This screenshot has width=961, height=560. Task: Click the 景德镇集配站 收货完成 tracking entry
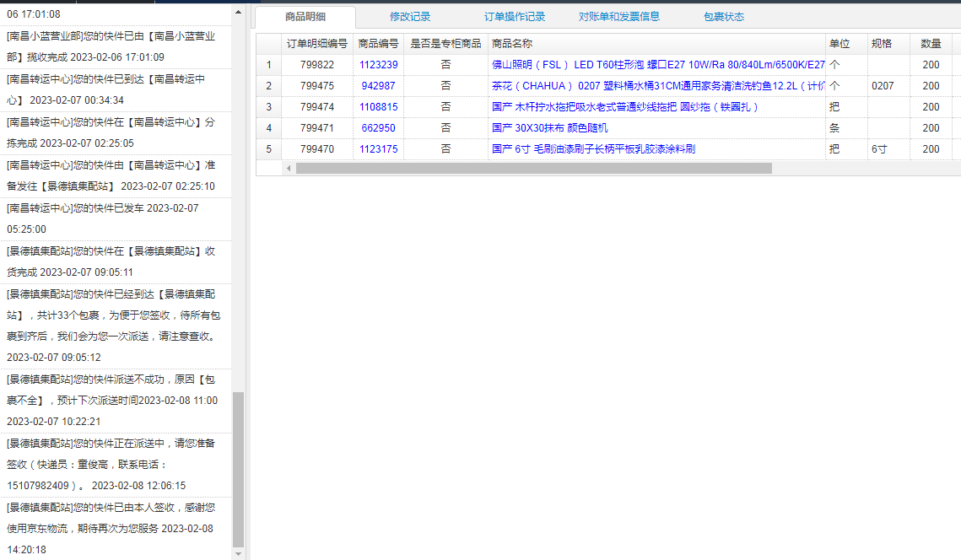pos(116,261)
